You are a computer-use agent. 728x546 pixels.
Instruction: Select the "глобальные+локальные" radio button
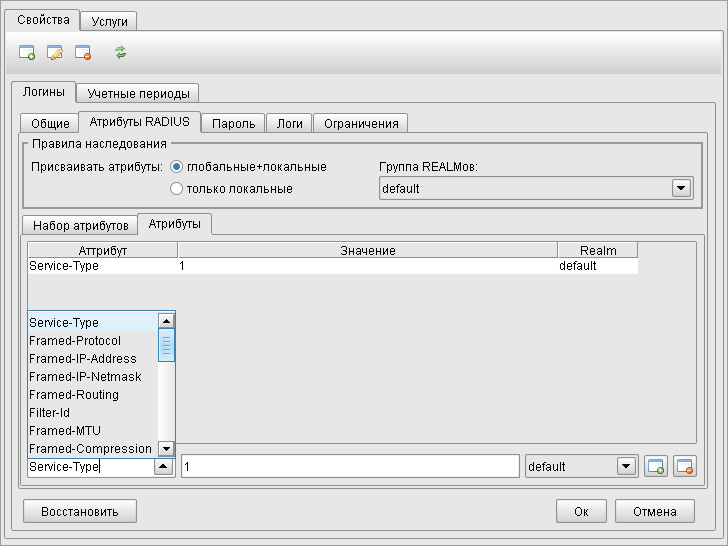[177, 167]
